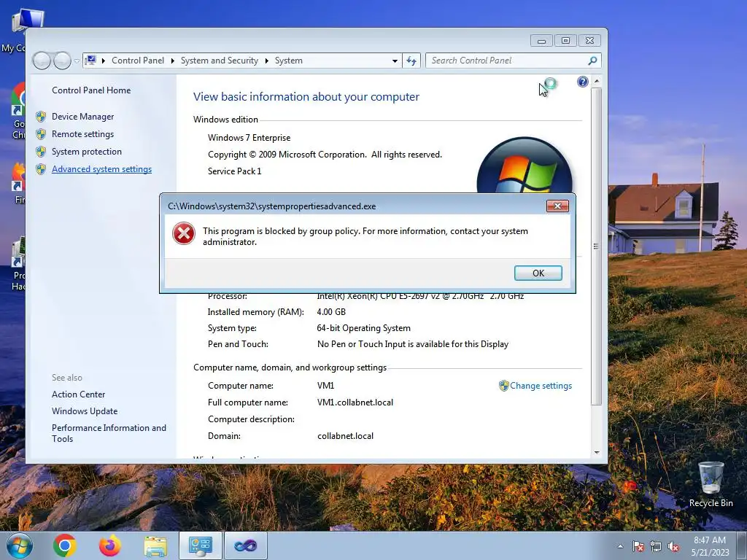Click Change settings for computer name

pos(541,386)
